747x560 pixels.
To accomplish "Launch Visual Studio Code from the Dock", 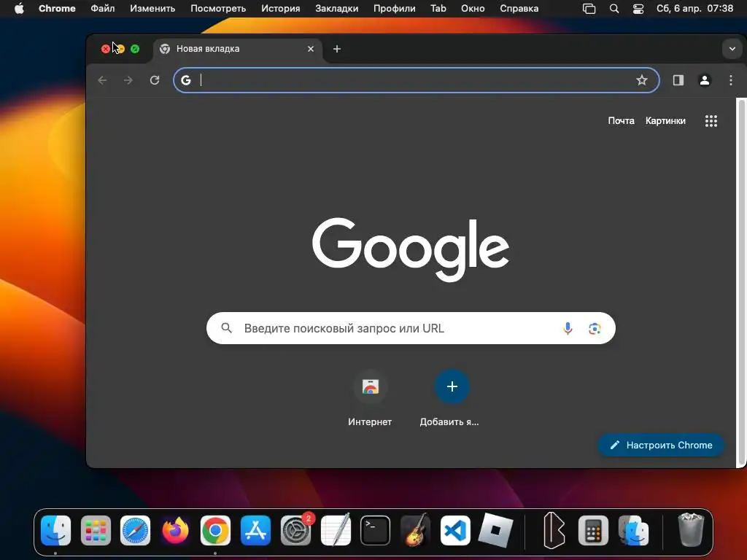I will tap(455, 531).
